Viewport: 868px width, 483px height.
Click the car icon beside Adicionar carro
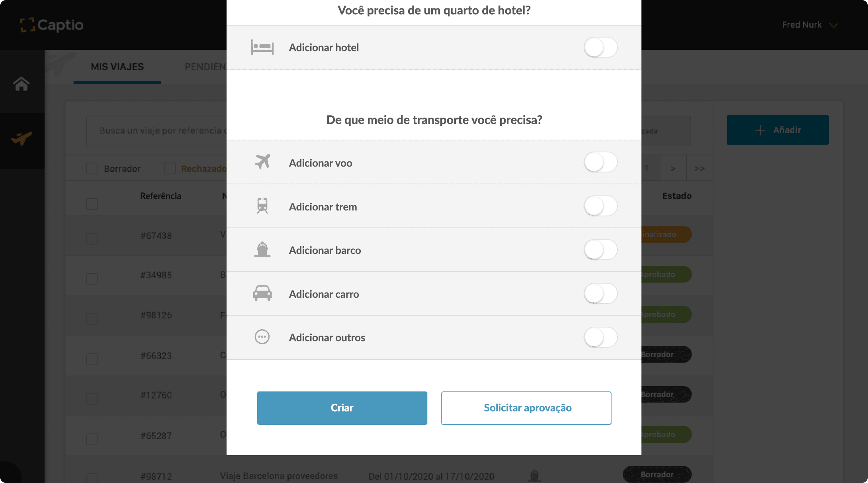262,293
